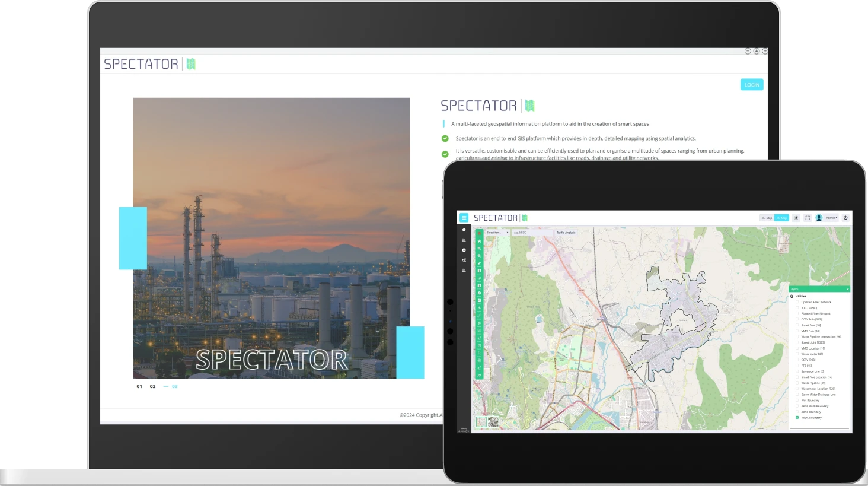Select the power logout icon in the tablet header

pyautogui.click(x=845, y=218)
